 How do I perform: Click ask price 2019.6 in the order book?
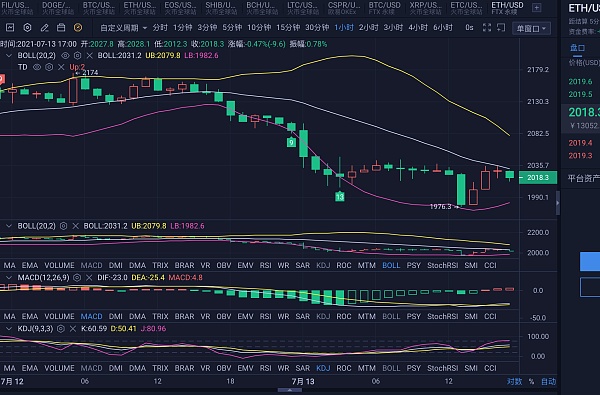click(580, 82)
